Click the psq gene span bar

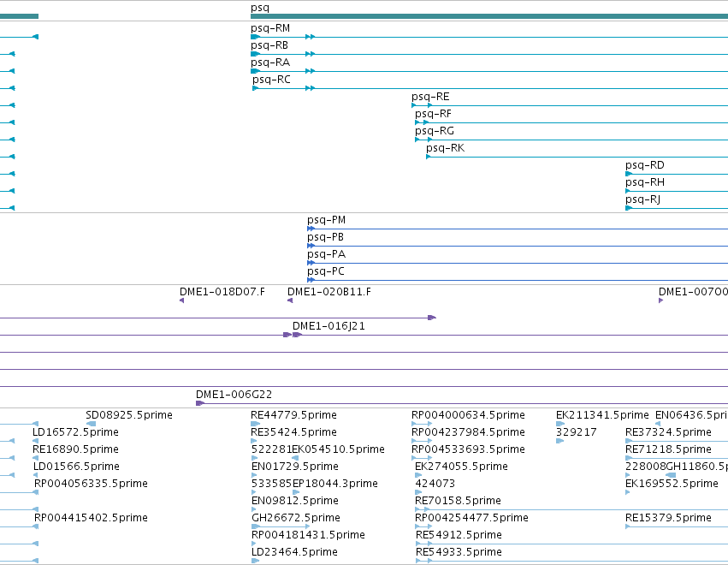click(x=489, y=16)
